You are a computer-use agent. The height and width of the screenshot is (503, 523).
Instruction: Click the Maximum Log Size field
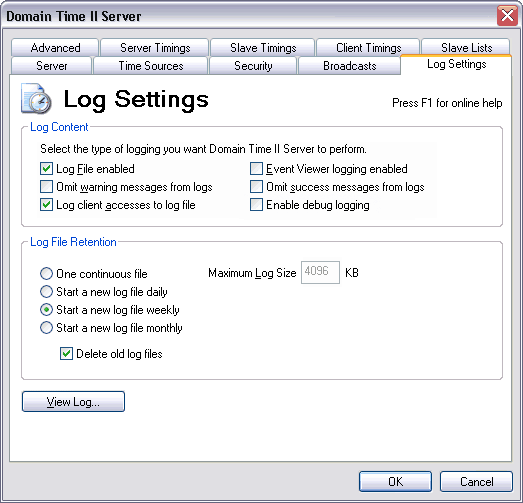tap(320, 273)
